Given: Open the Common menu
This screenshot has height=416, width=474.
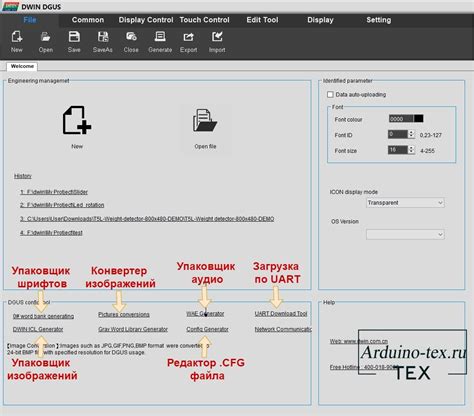Looking at the screenshot, I should 88,20.
